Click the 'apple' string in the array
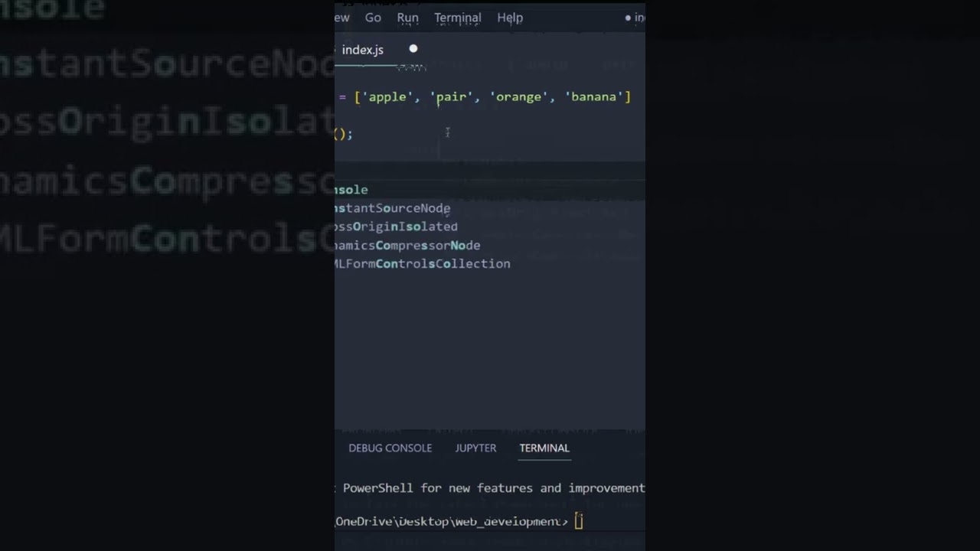 [x=387, y=97]
